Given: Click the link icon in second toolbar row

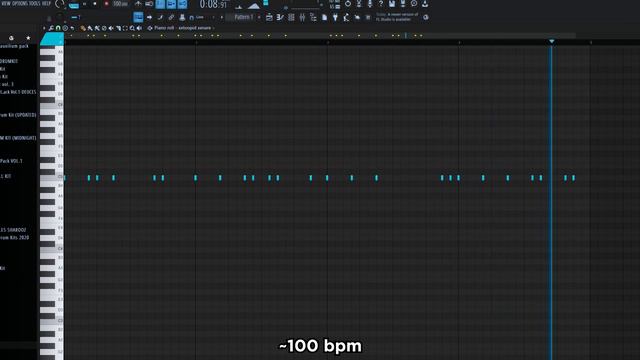Looking at the screenshot, I should click(171, 17).
